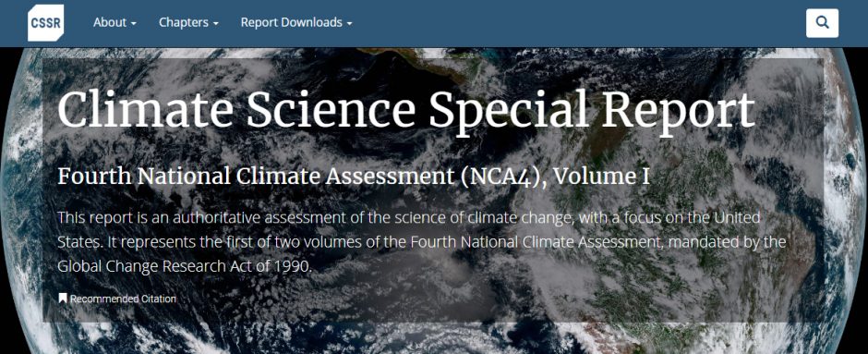Open the Report Downloads menu

click(x=296, y=23)
